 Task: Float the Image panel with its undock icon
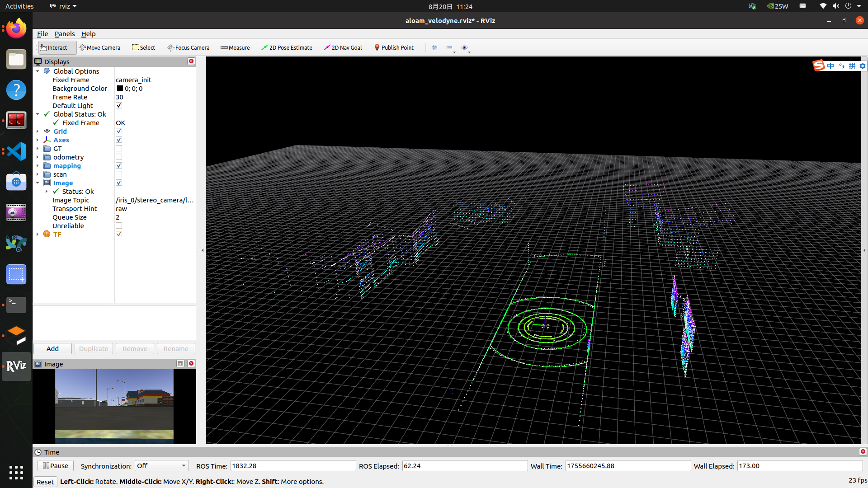[x=180, y=363]
